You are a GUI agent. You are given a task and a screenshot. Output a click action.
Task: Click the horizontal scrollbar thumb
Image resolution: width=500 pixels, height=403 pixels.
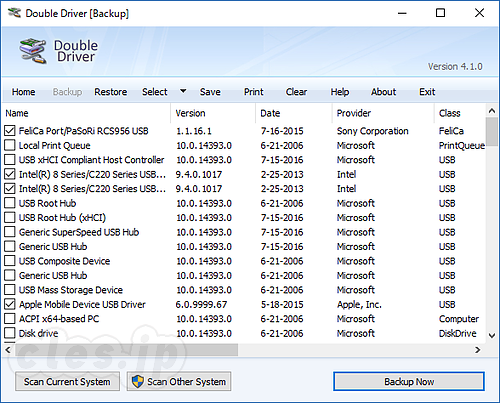tap(126, 350)
